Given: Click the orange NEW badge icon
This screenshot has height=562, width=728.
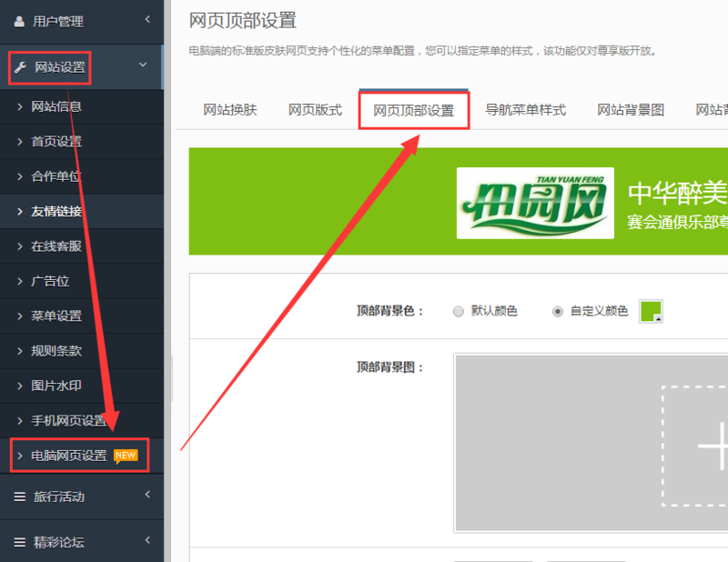Looking at the screenshot, I should click(126, 456).
